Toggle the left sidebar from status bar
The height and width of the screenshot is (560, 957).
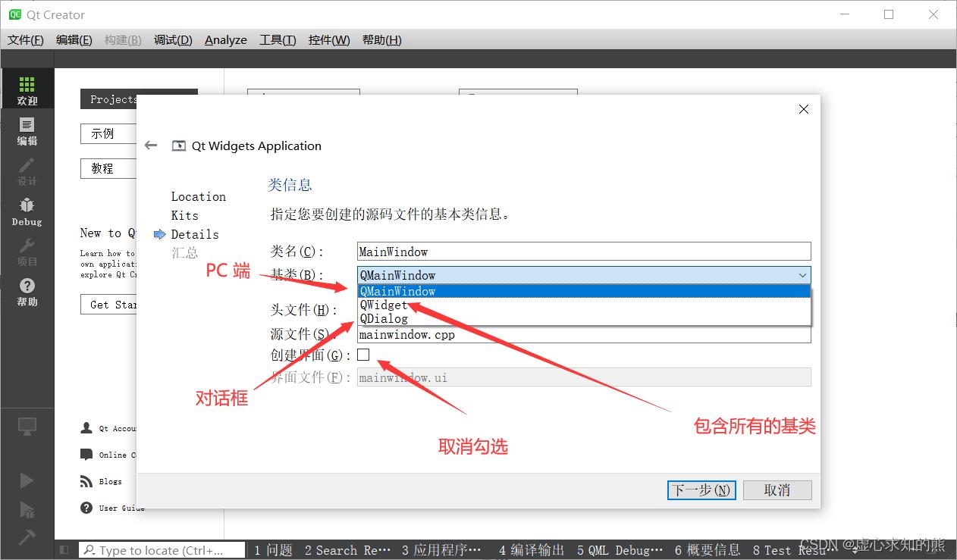pos(64,550)
